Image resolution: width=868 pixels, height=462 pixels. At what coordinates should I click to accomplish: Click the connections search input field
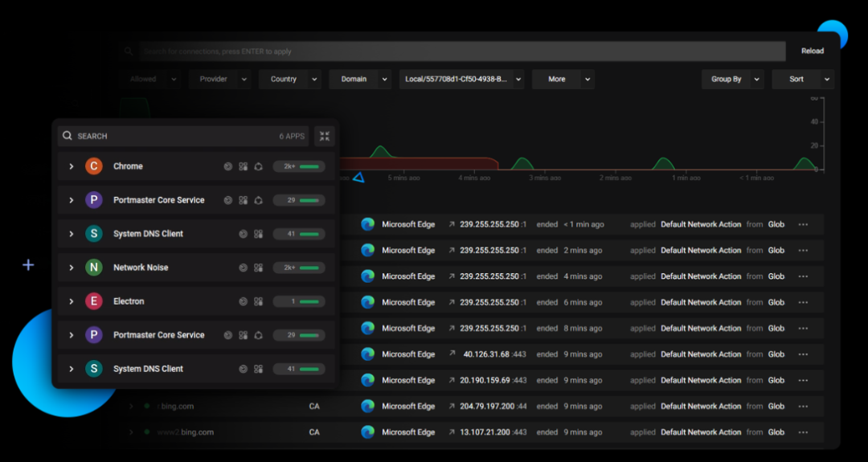462,51
